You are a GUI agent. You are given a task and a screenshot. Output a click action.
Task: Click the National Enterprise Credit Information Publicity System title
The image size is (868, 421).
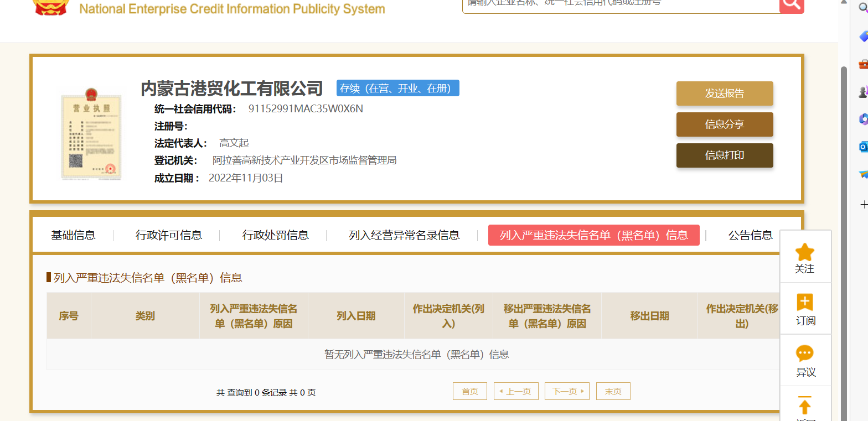click(x=232, y=9)
